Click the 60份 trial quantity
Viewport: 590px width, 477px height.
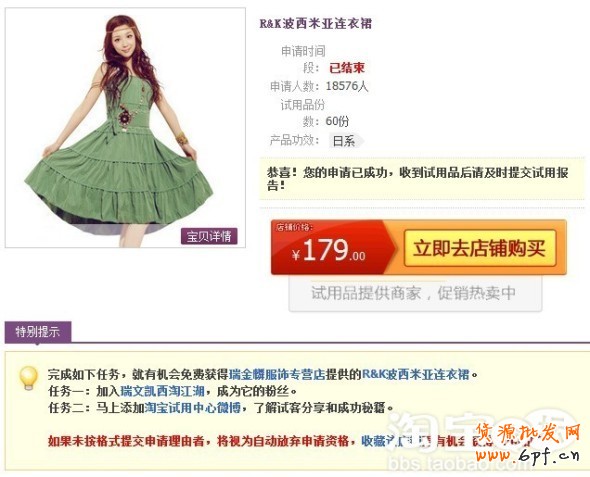coord(337,121)
